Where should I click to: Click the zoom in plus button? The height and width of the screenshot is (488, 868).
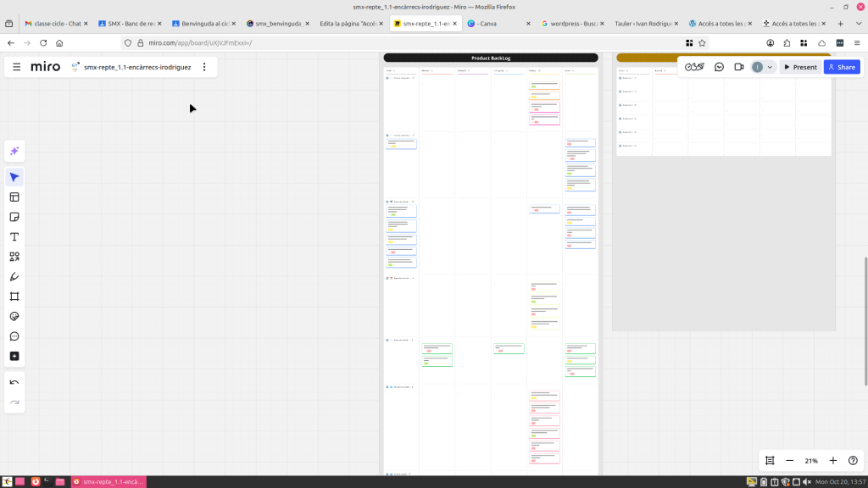(x=833, y=460)
